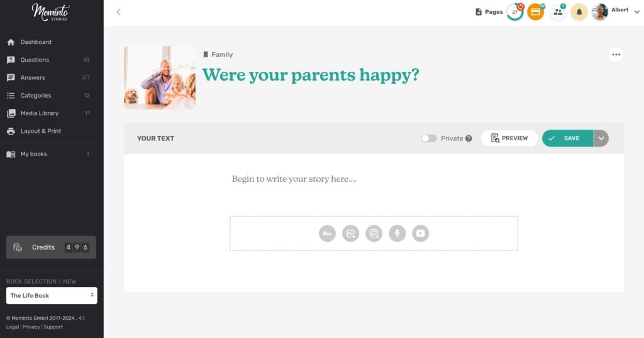This screenshot has height=338, width=644.
Task: Click the SAVE button
Action: pyautogui.click(x=568, y=138)
